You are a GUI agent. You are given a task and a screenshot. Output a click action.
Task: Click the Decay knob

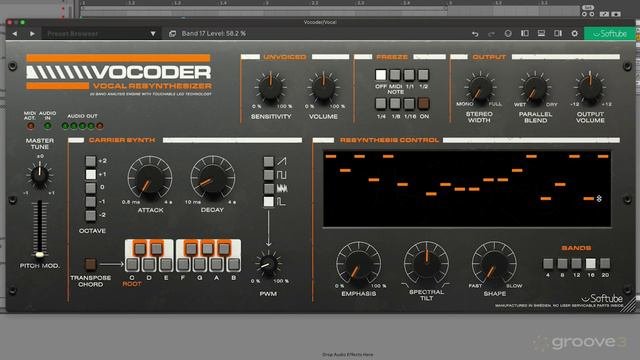coord(212,179)
